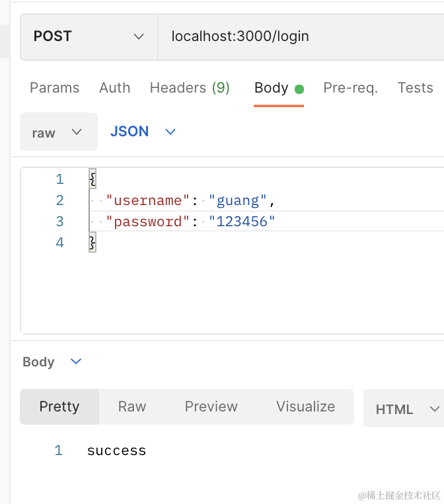
Task: Go to the Tests tab
Action: [x=415, y=88]
